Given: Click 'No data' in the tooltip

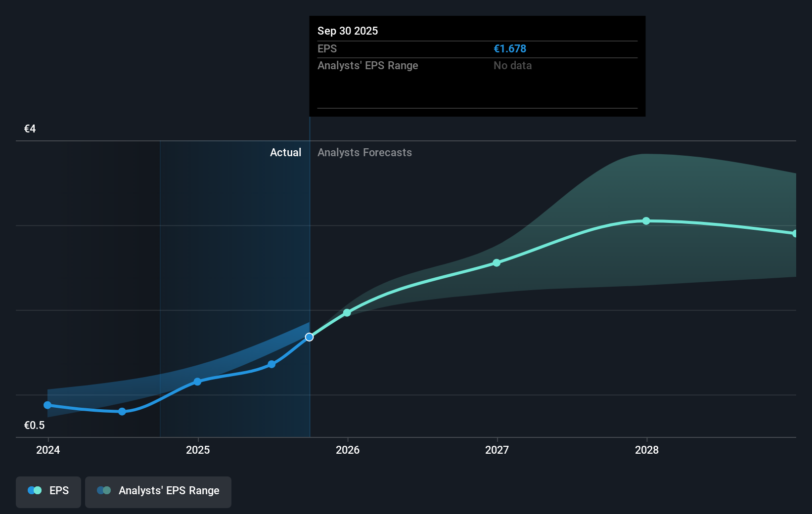Looking at the screenshot, I should tap(513, 66).
